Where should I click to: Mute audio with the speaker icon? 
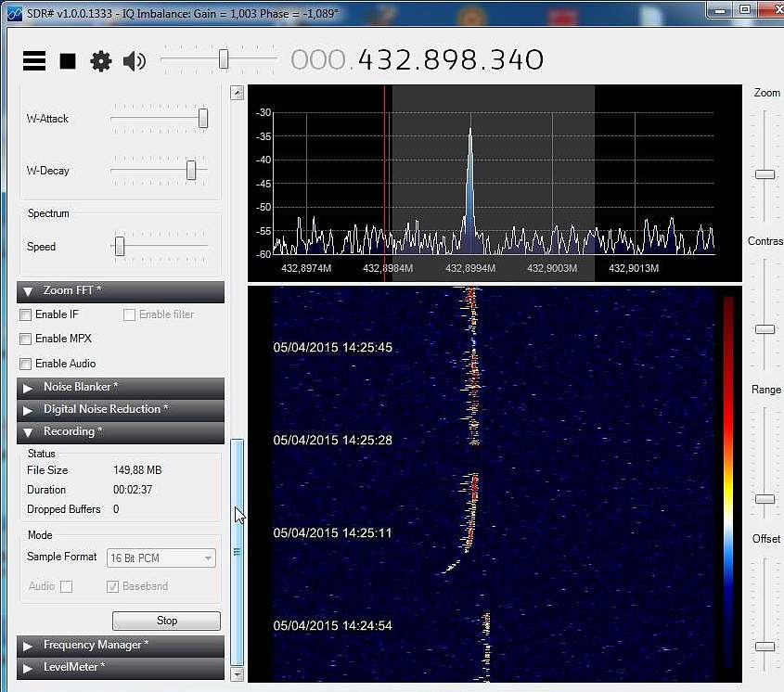coord(135,61)
